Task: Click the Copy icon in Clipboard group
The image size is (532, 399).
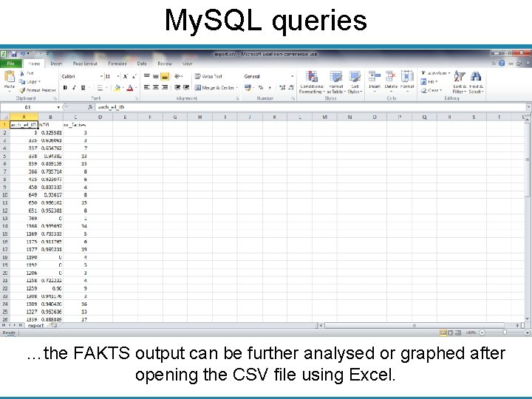Action: 22,82
